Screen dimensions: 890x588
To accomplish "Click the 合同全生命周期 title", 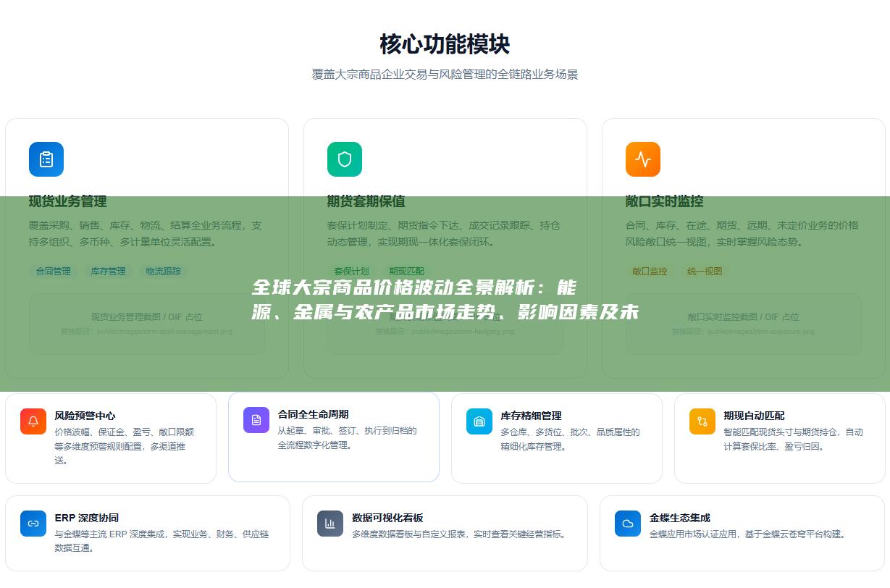I will pos(313,414).
